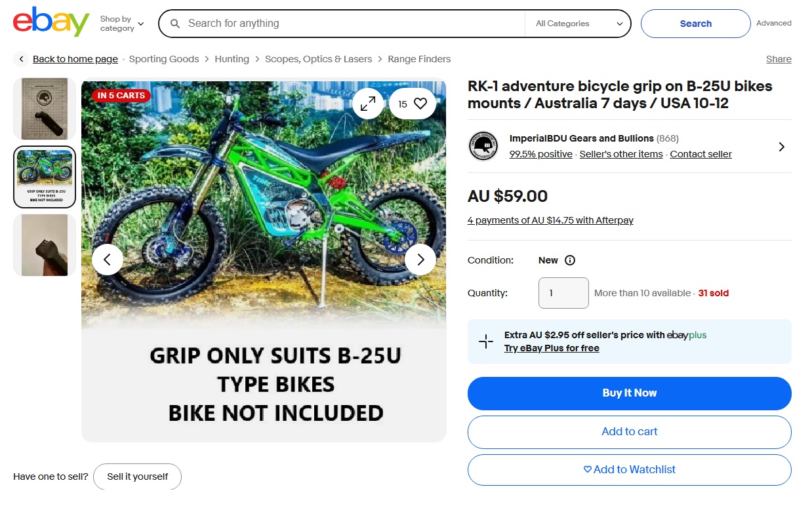Open the seller details chevron
812x506 pixels.
click(781, 147)
